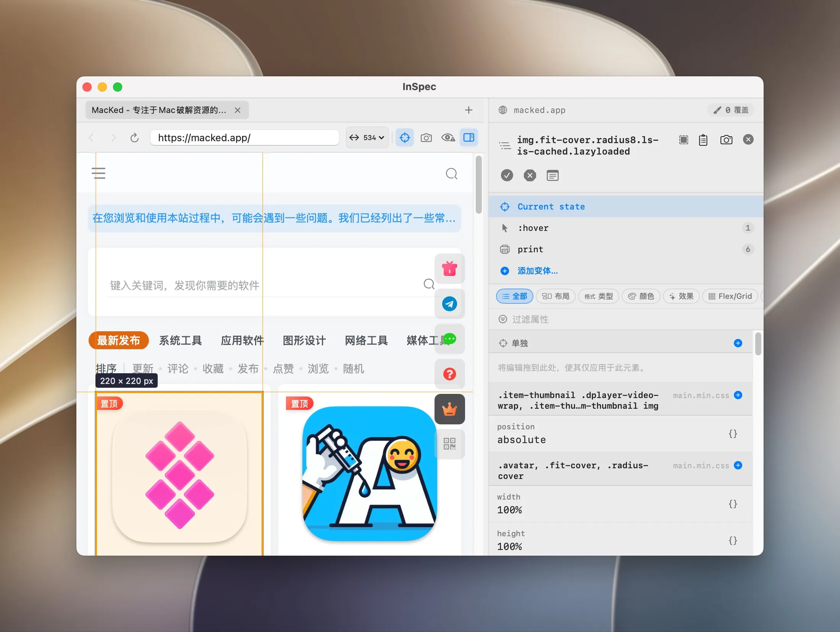Viewport: 840px width, 632px height.
Task: Select the :hover state row
Action: coord(626,228)
